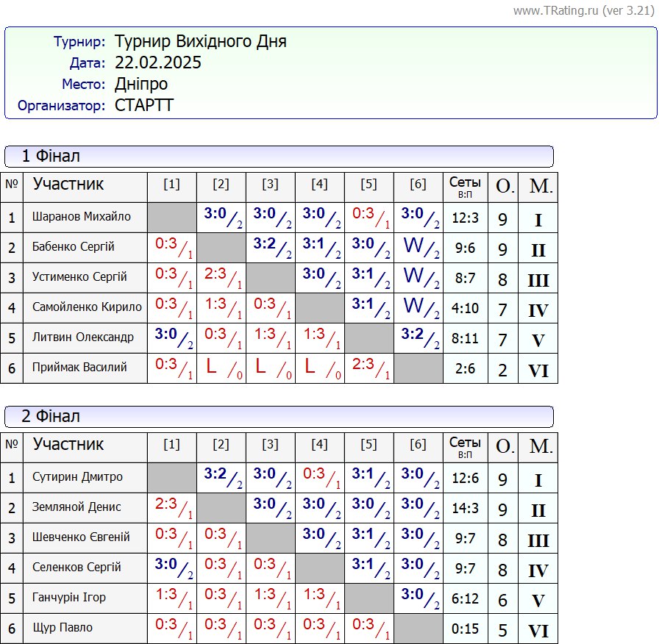
Task: Select player Сутирин Дмитро
Action: [77, 477]
